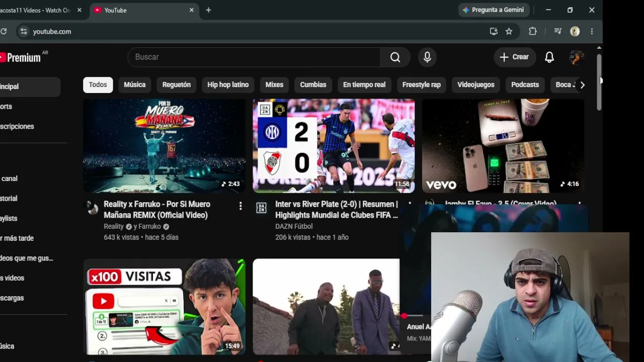This screenshot has width=644, height=362.
Task: Play the x100 VISITAS video thumbnail
Action: 164,307
